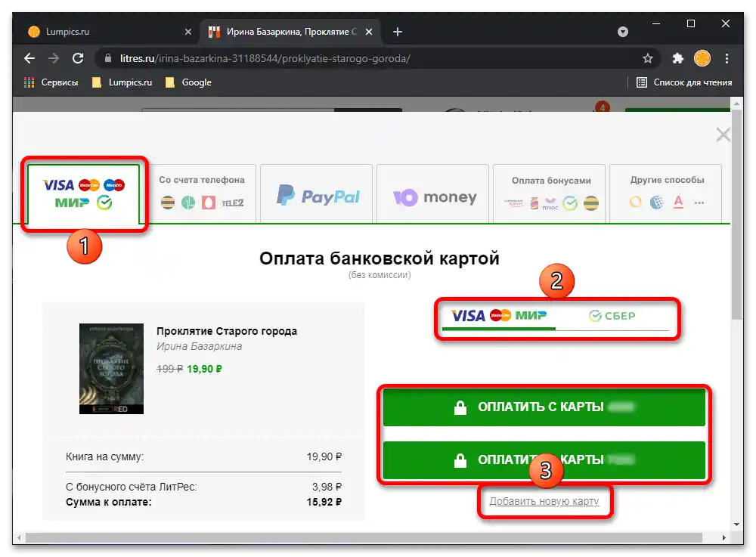This screenshot has height=557, width=756.
Task: Select Оплата бонусами payment tab
Action: pyautogui.click(x=549, y=193)
